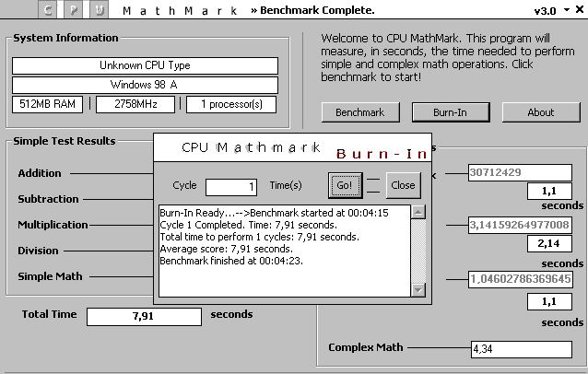Click the C icon in title bar
The image size is (588, 374).
pyautogui.click(x=48, y=10)
